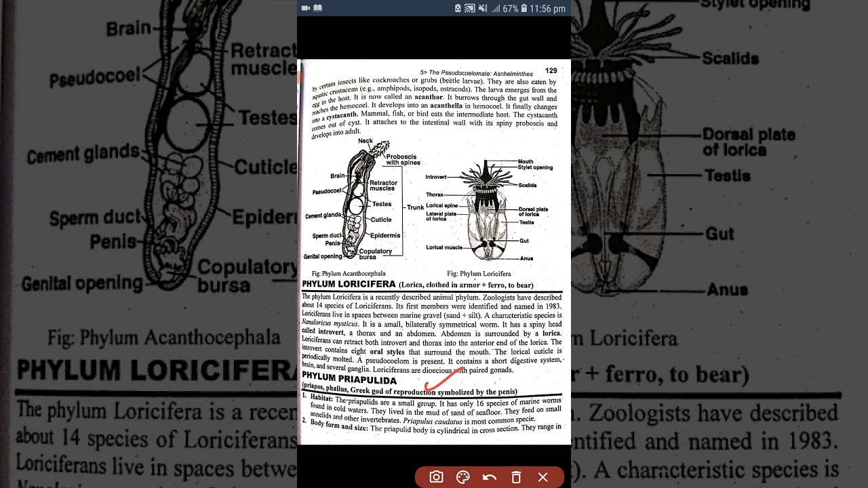
Task: Click the 'Lorical muscle' label
Action: [444, 247]
